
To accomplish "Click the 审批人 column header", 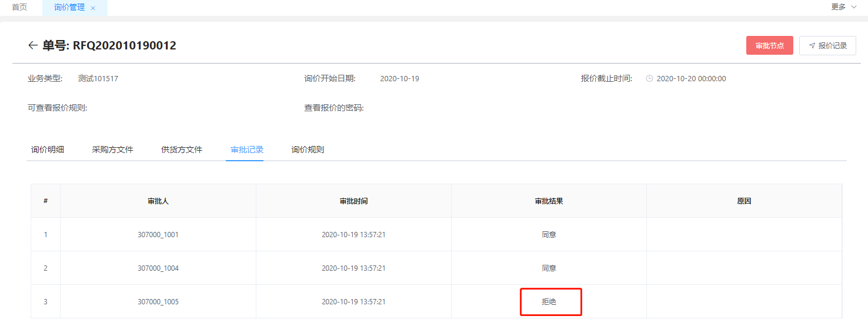I will click(x=158, y=201).
